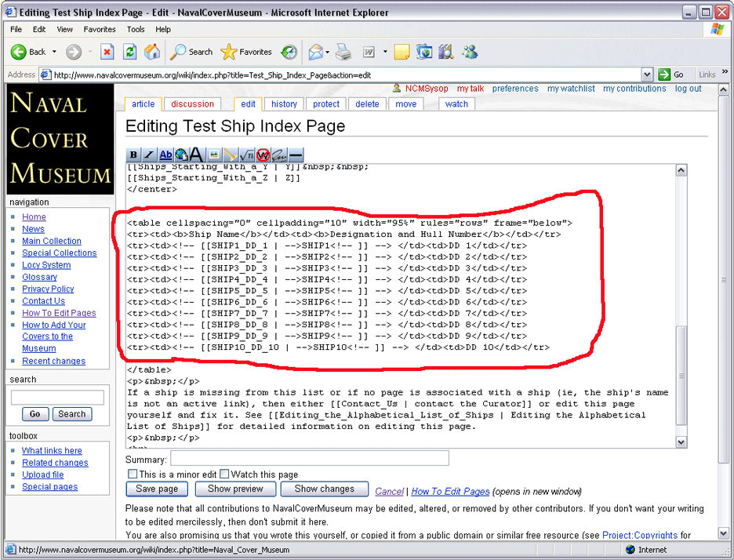Enable 'This is a minor edit' checkbox
The height and width of the screenshot is (560, 734).
coord(133,474)
